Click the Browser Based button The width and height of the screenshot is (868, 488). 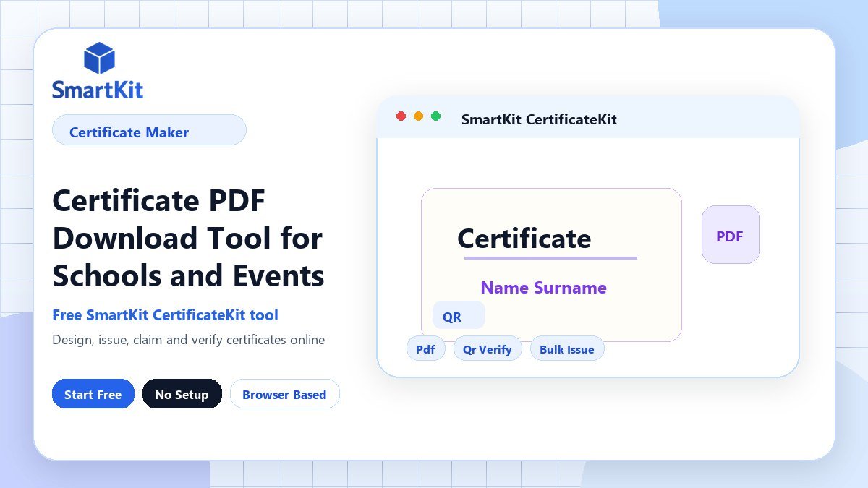point(284,394)
